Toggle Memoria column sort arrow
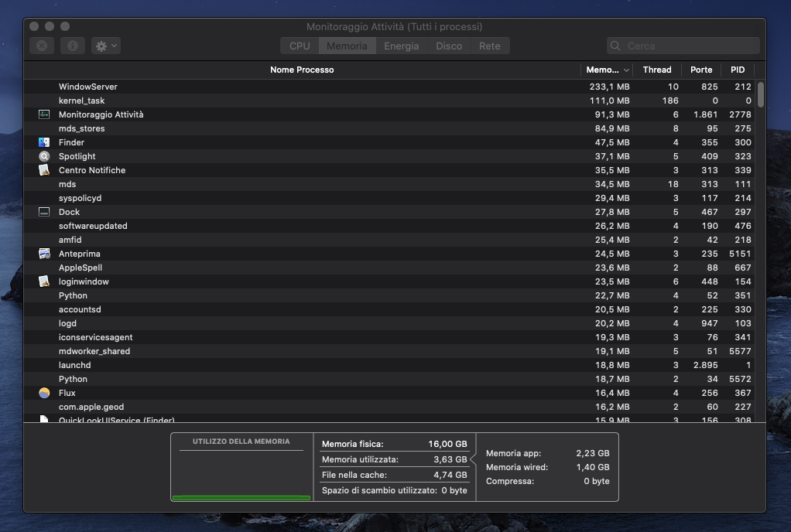Viewport: 791px width, 532px height. coord(626,70)
